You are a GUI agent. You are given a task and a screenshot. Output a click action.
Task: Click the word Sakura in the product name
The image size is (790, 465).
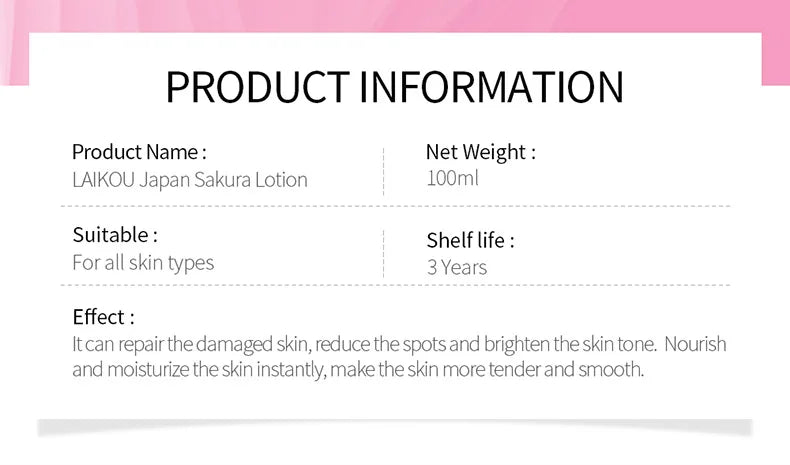click(x=224, y=181)
